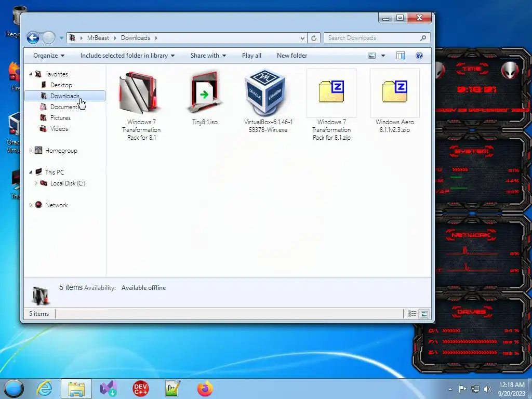Go back using the blue Back arrow
Image resolution: width=532 pixels, height=399 pixels.
coord(33,37)
